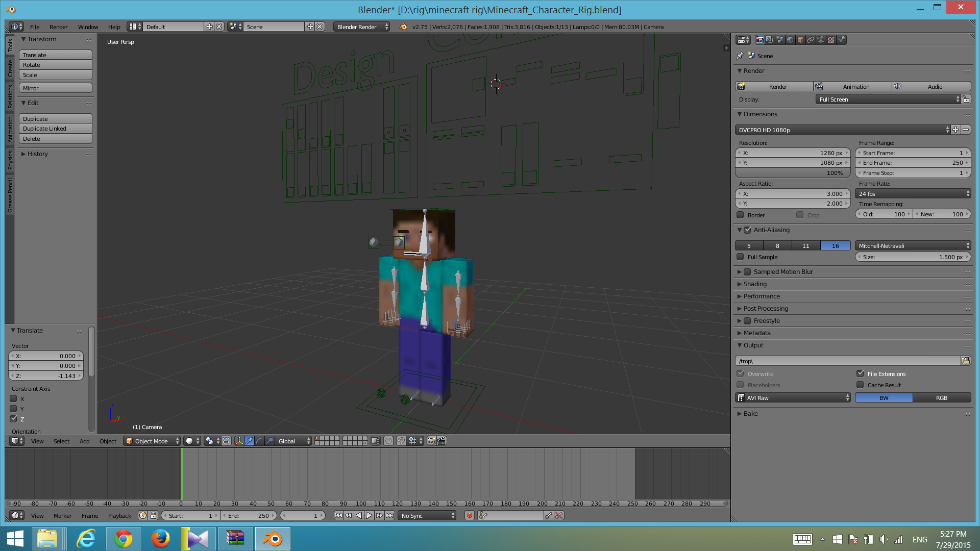Disable the Anti-Aliasing checkbox

point(747,230)
